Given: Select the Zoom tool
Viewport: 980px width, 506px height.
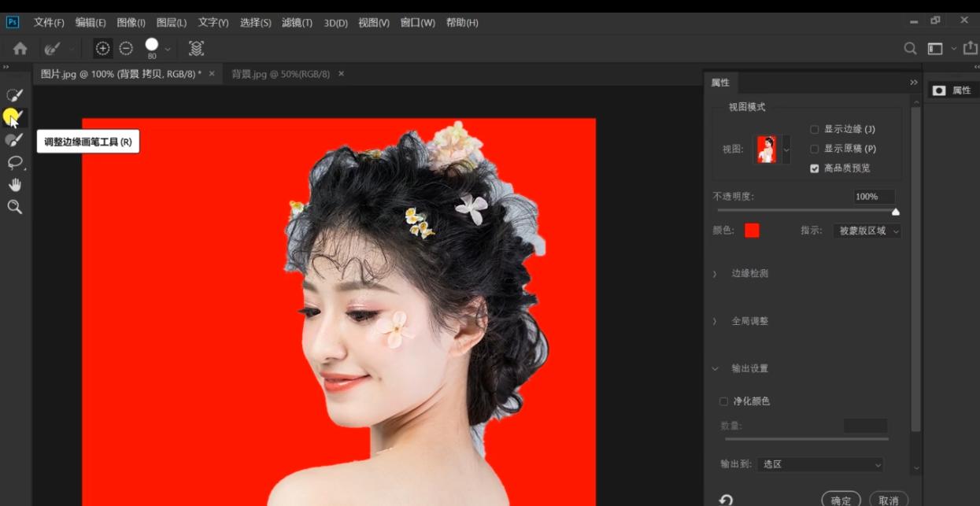Looking at the screenshot, I should (13, 206).
